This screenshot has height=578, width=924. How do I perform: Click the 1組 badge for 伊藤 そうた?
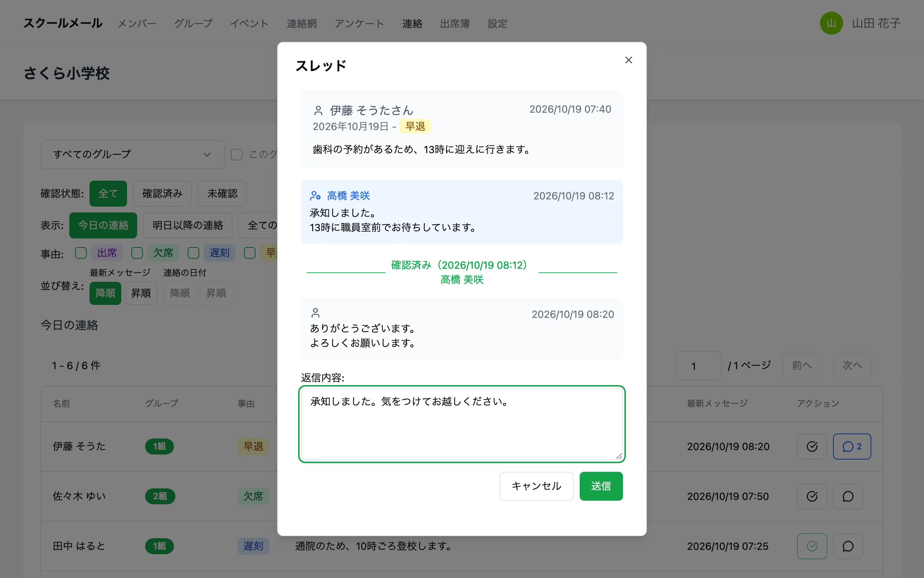click(x=159, y=446)
